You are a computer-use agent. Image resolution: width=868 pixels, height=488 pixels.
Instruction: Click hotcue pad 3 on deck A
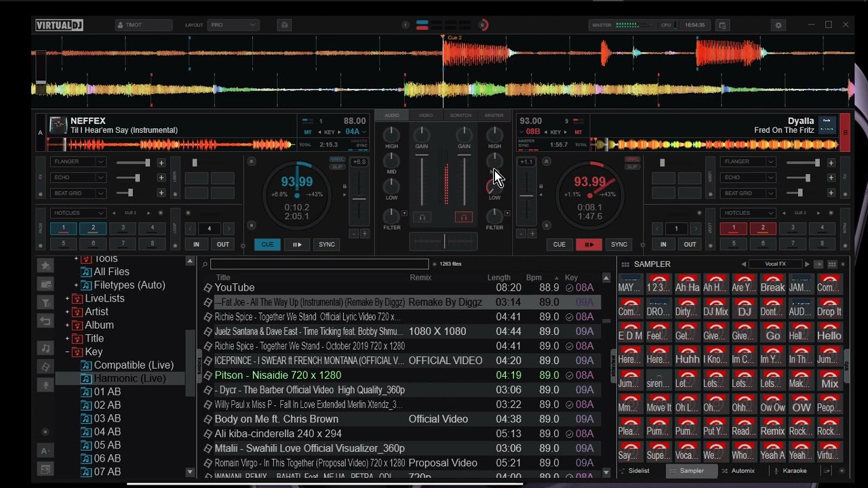coord(123,228)
